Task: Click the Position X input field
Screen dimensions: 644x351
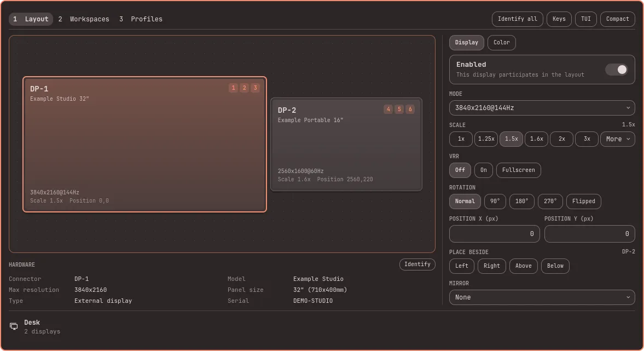Action: click(495, 234)
